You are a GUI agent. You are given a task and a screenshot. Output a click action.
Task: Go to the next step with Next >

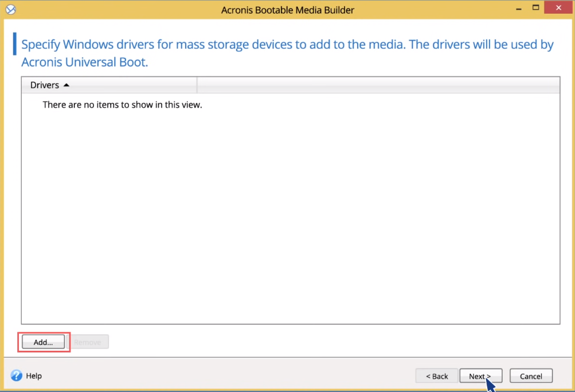pos(481,376)
